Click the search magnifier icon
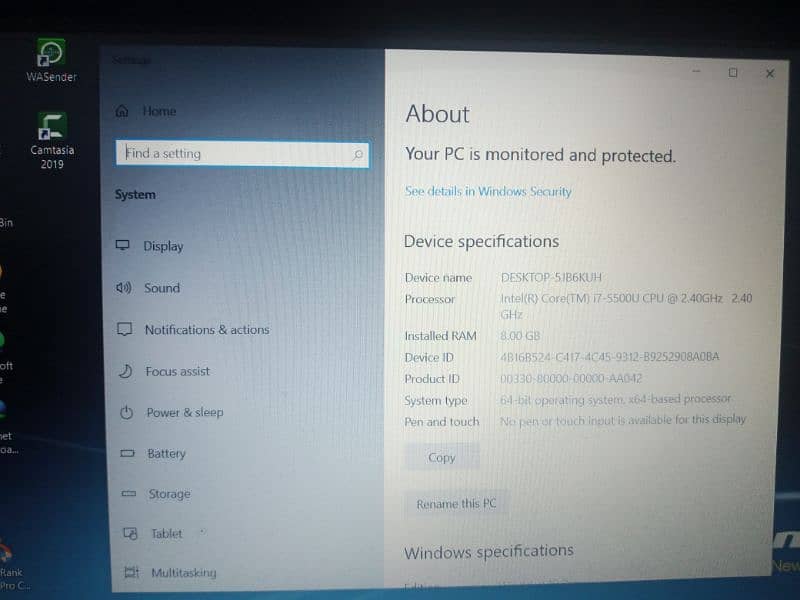Viewport: 800px width, 600px height. pos(358,155)
